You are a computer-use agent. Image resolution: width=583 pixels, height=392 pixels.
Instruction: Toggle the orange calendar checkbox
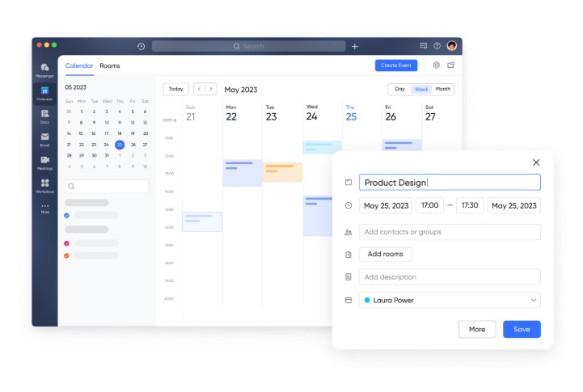[x=66, y=255]
